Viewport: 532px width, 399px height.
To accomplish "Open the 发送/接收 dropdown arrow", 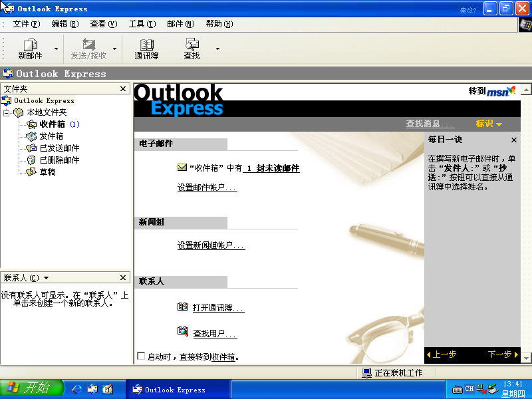I will coord(114,49).
